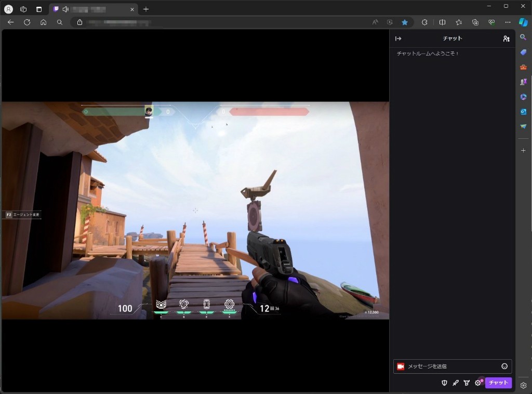Toggle split screen view in toolbar

(442, 22)
